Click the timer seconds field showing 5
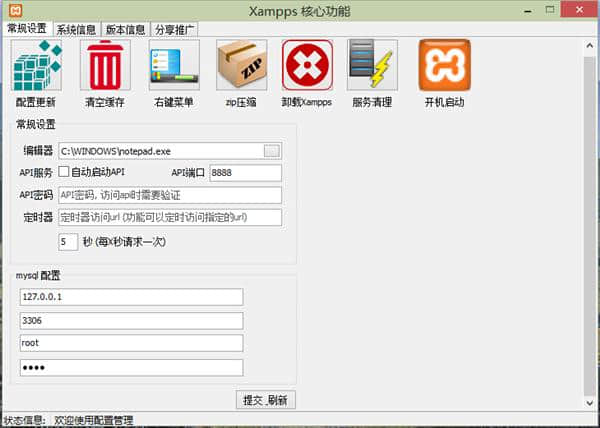The width and height of the screenshot is (600, 428). [x=68, y=242]
